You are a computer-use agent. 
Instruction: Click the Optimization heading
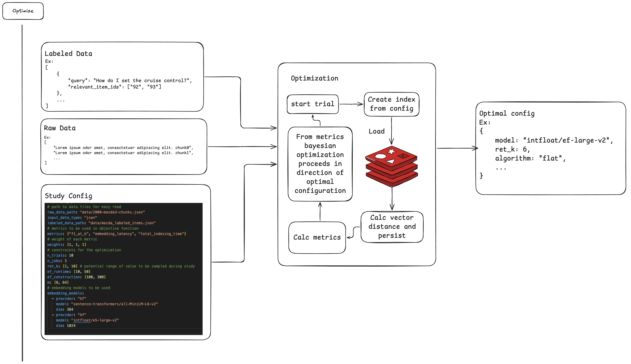(x=314, y=78)
